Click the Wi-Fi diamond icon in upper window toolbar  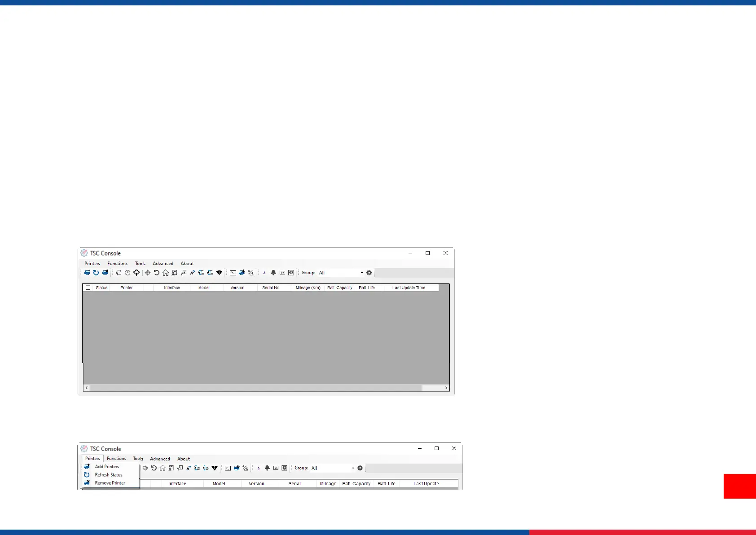pos(219,273)
